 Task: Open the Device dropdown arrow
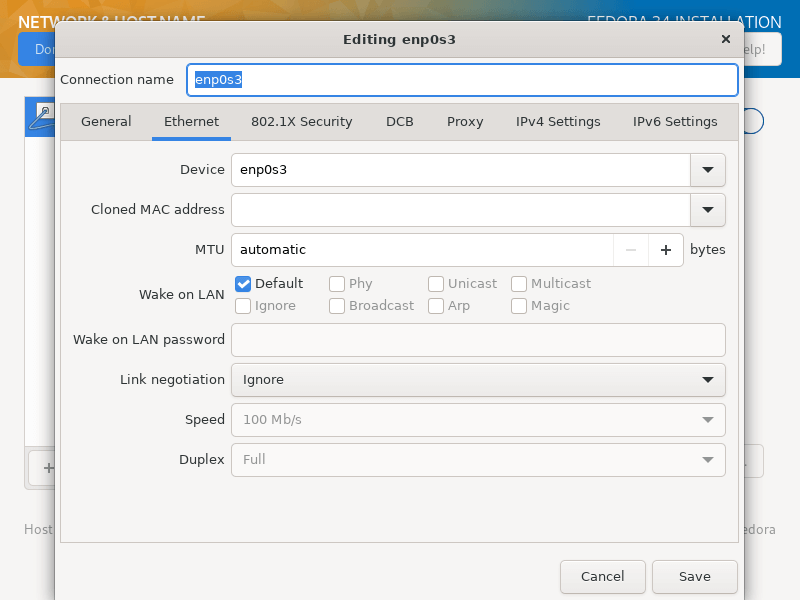(708, 170)
